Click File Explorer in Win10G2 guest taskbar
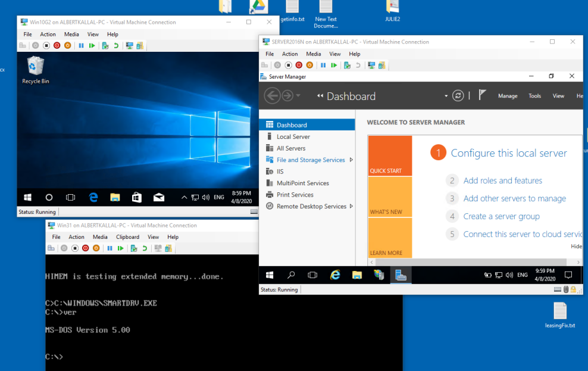 point(115,197)
